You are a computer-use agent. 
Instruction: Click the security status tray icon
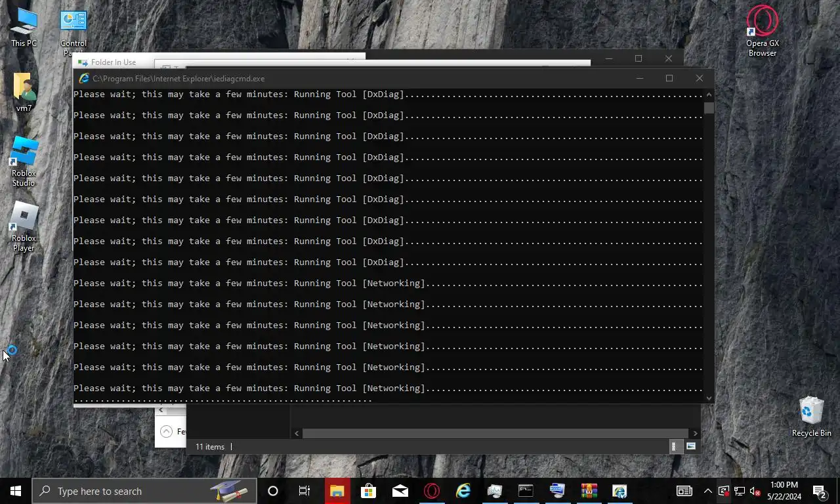point(724,491)
